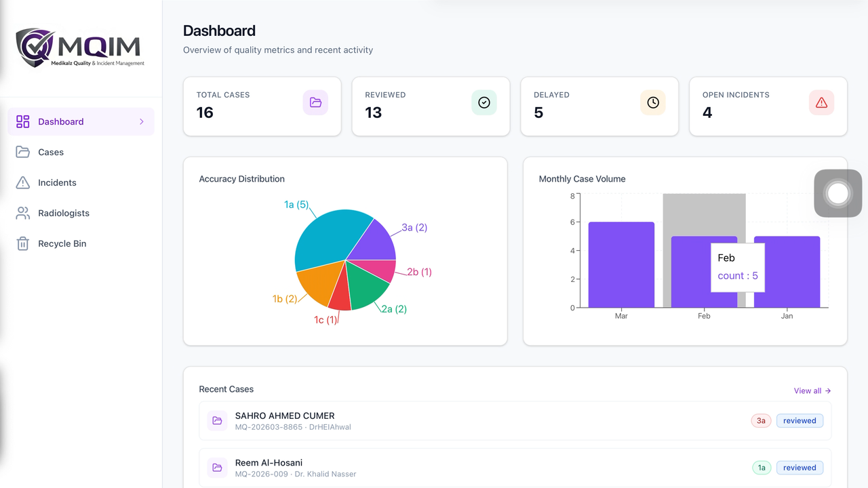Screen dimensions: 868x488
Task: Select the green 2a pie slice
Action: (368, 286)
